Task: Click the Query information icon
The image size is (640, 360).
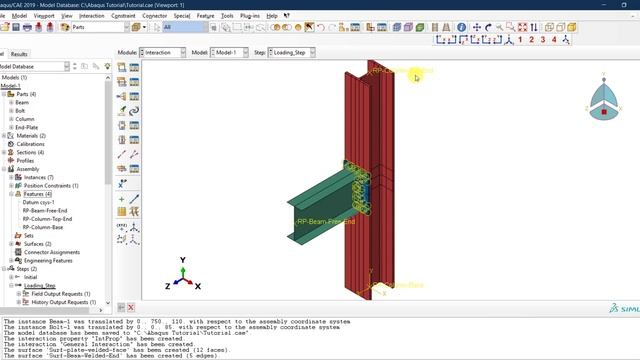Action: 461,27
